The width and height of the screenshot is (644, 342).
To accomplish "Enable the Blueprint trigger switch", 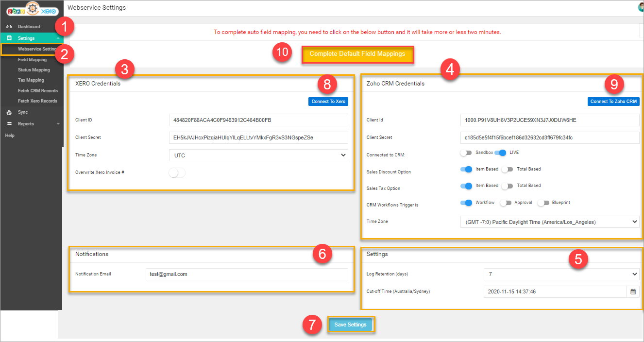I will pyautogui.click(x=543, y=203).
